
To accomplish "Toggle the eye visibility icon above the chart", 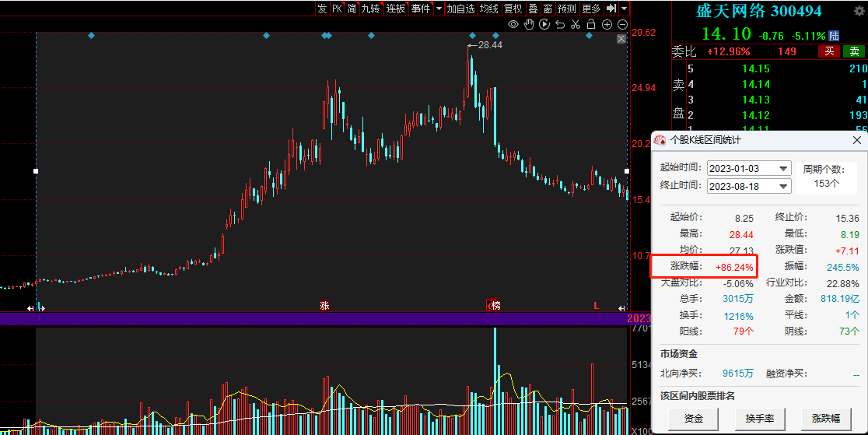I will click(513, 24).
